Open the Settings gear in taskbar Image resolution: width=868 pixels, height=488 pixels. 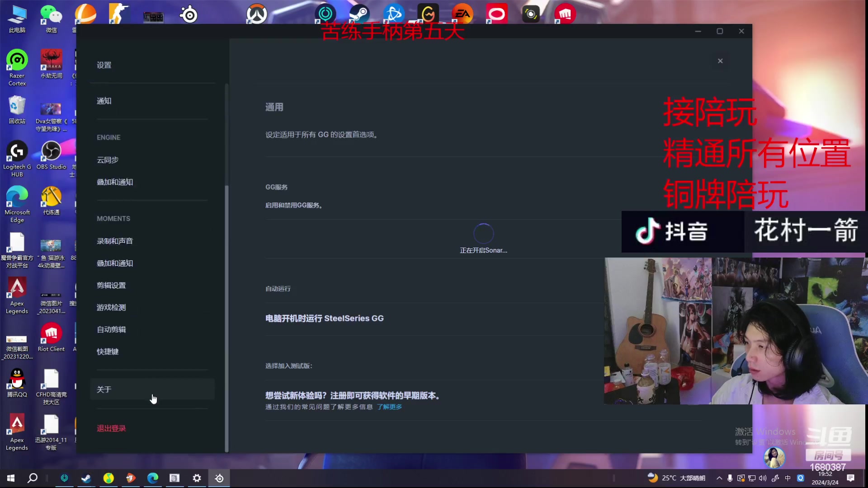click(197, 478)
